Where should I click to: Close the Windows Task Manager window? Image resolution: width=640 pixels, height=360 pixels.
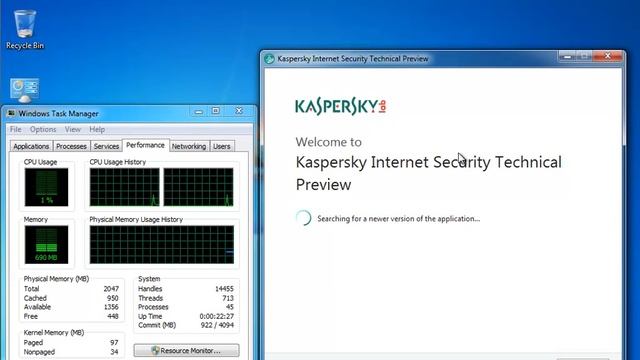click(x=239, y=111)
